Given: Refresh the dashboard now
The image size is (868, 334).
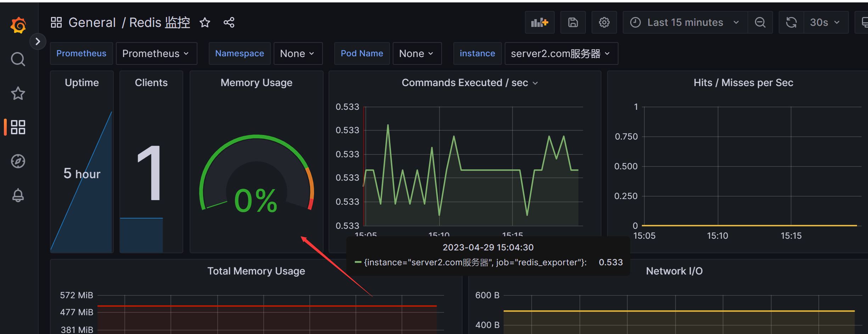Looking at the screenshot, I should click(x=791, y=22).
